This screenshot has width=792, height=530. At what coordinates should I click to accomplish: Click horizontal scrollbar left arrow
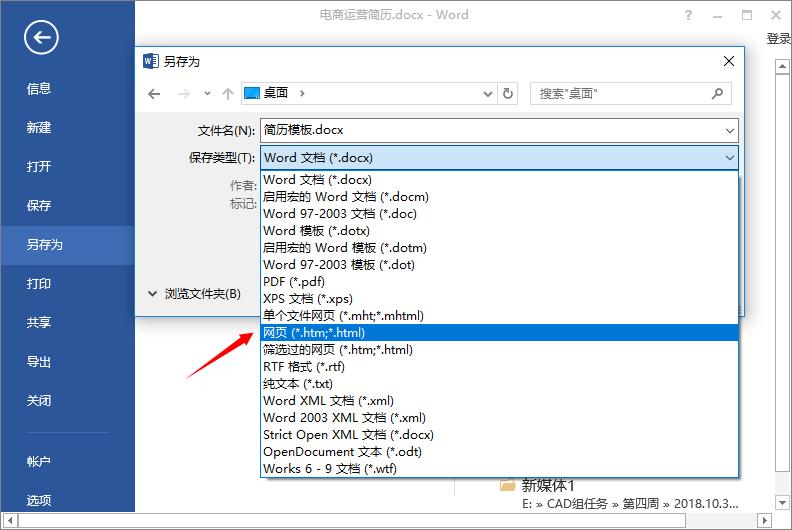click(x=10, y=520)
